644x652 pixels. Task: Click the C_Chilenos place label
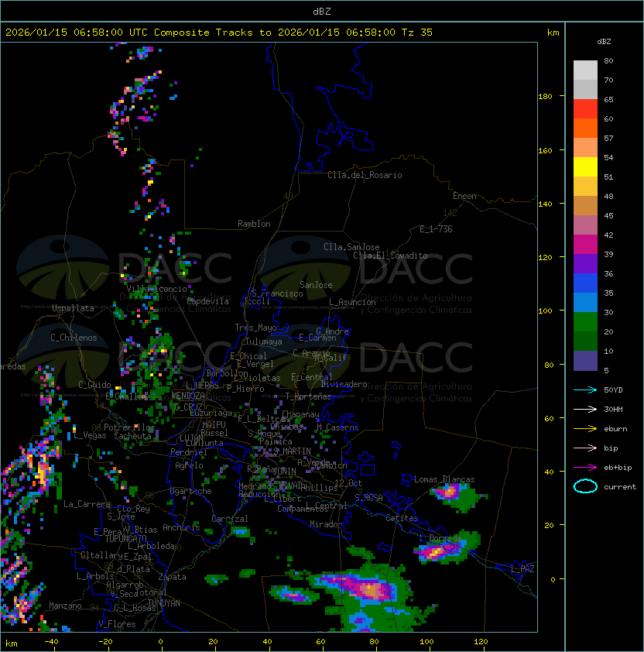(74, 338)
